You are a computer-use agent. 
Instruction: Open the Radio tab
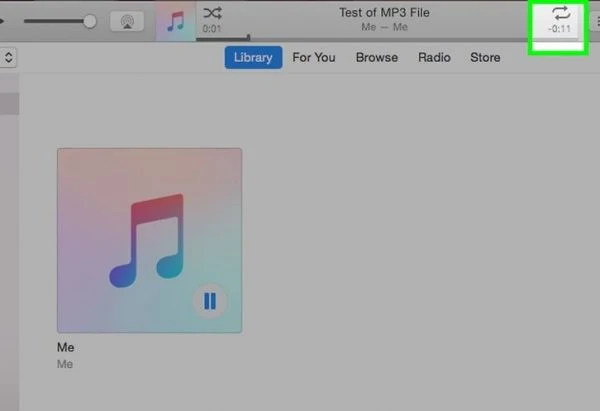(x=434, y=57)
